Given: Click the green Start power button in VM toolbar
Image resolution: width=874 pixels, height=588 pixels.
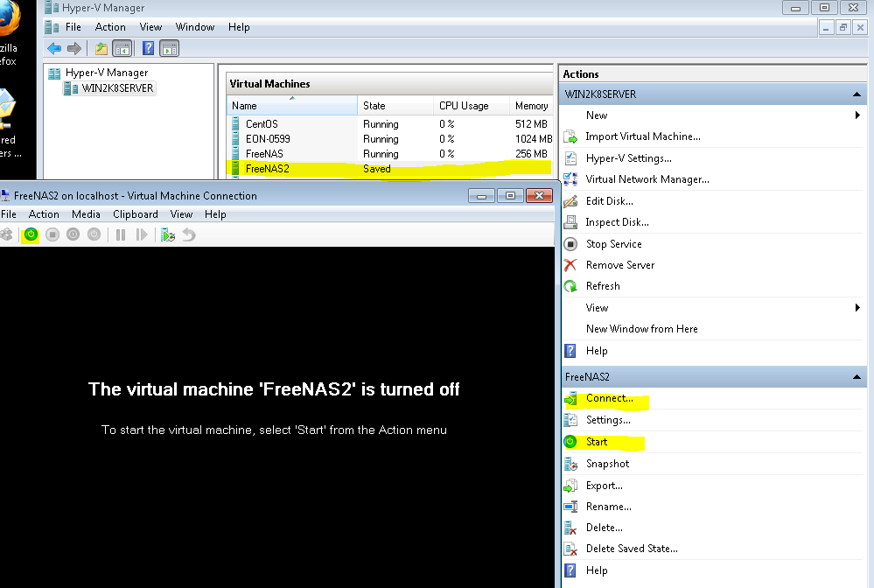Looking at the screenshot, I should coord(31,234).
